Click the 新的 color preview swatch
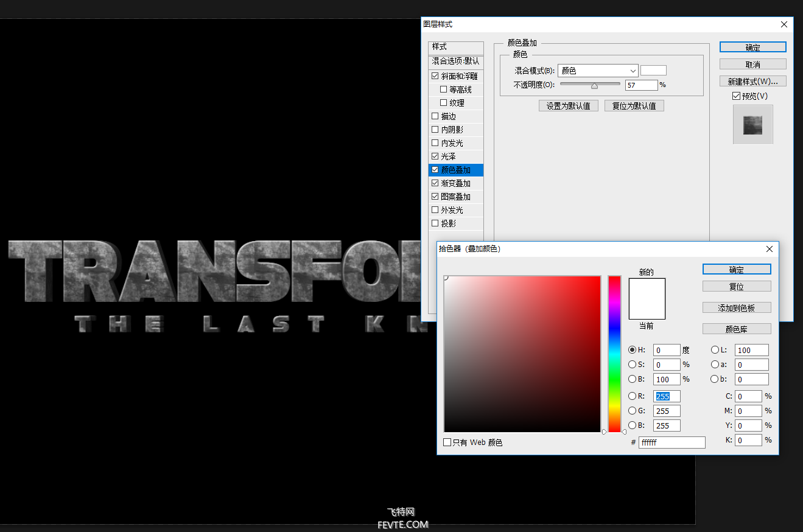803x532 pixels. [x=647, y=289]
